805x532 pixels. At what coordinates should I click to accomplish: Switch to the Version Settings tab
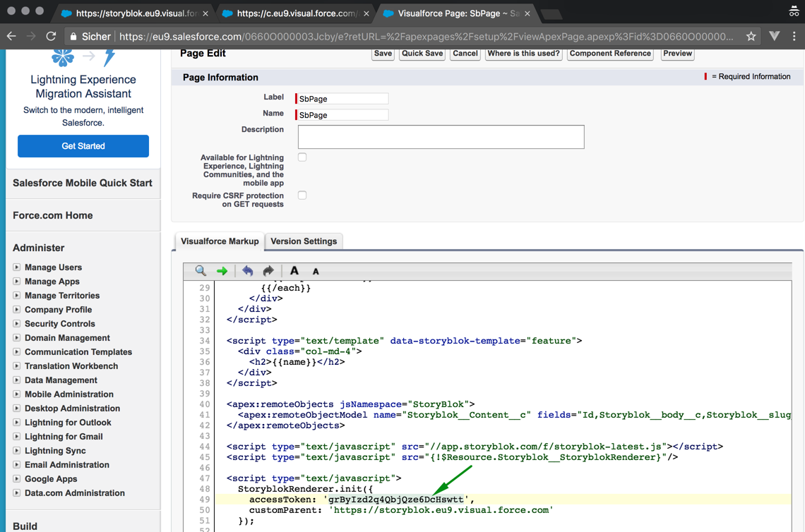coord(304,241)
